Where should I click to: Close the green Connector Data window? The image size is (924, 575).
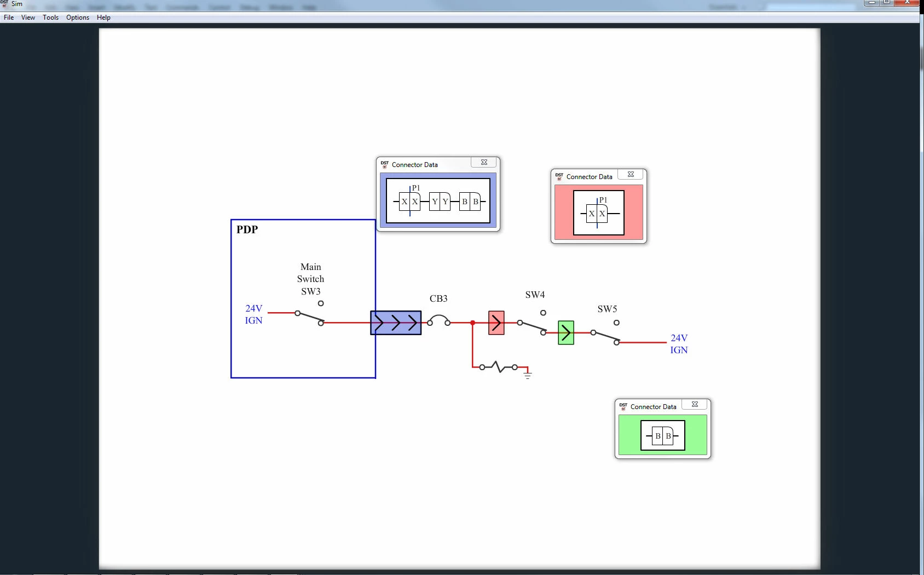click(x=695, y=405)
